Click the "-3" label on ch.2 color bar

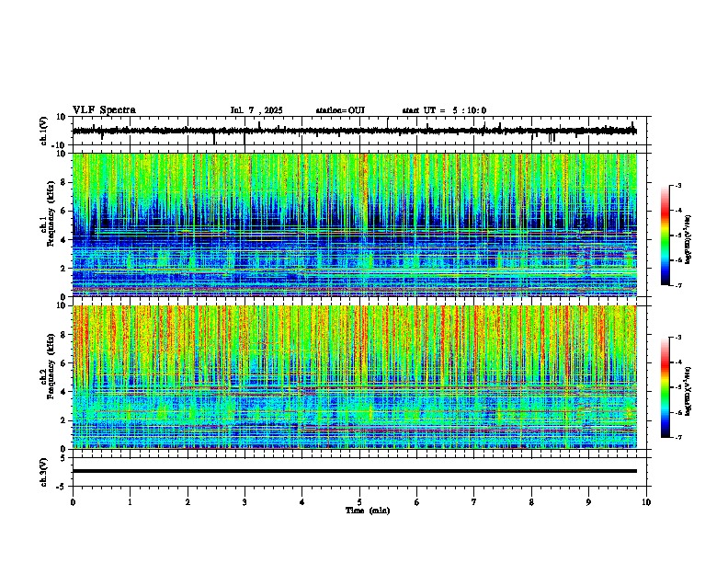677,338
